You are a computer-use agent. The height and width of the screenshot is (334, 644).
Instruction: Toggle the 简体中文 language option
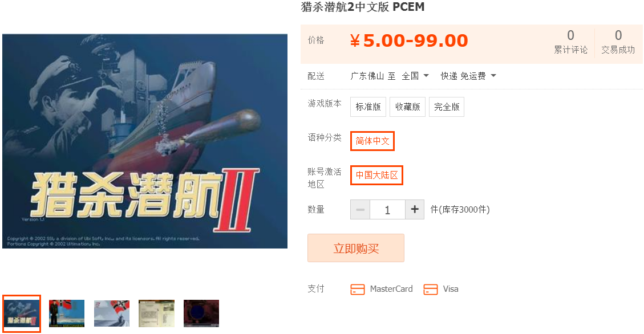point(372,141)
